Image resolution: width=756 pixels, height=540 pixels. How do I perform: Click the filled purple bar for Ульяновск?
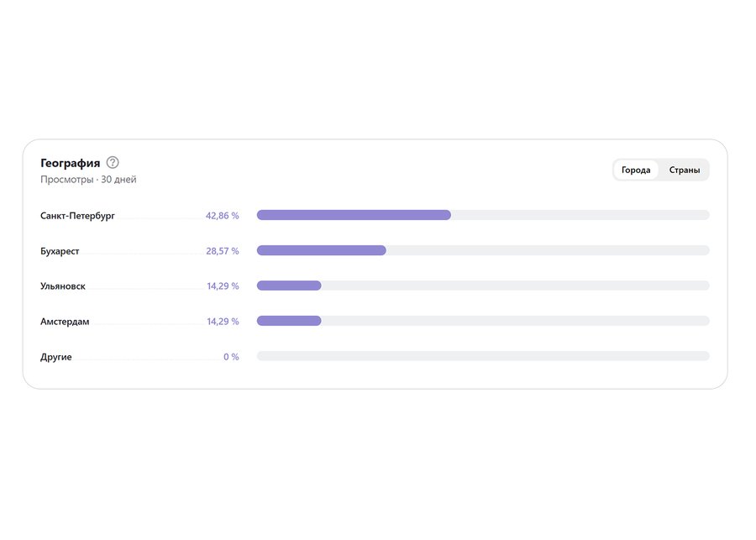[289, 286]
